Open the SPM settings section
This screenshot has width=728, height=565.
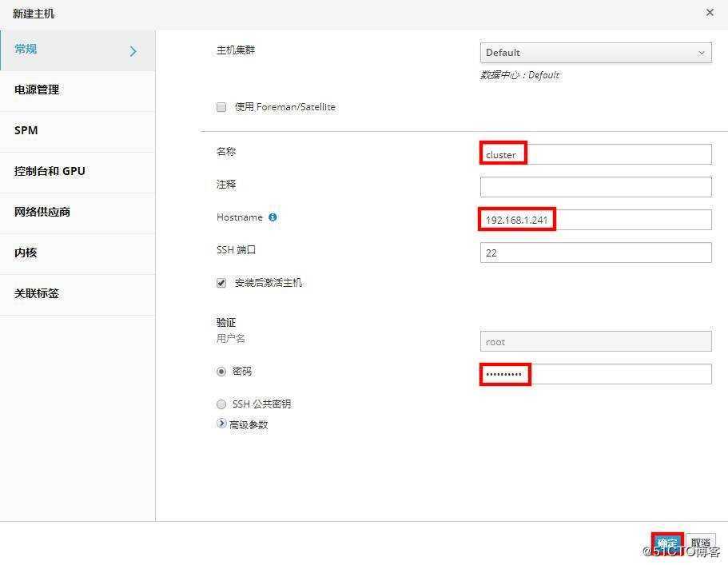click(x=25, y=130)
